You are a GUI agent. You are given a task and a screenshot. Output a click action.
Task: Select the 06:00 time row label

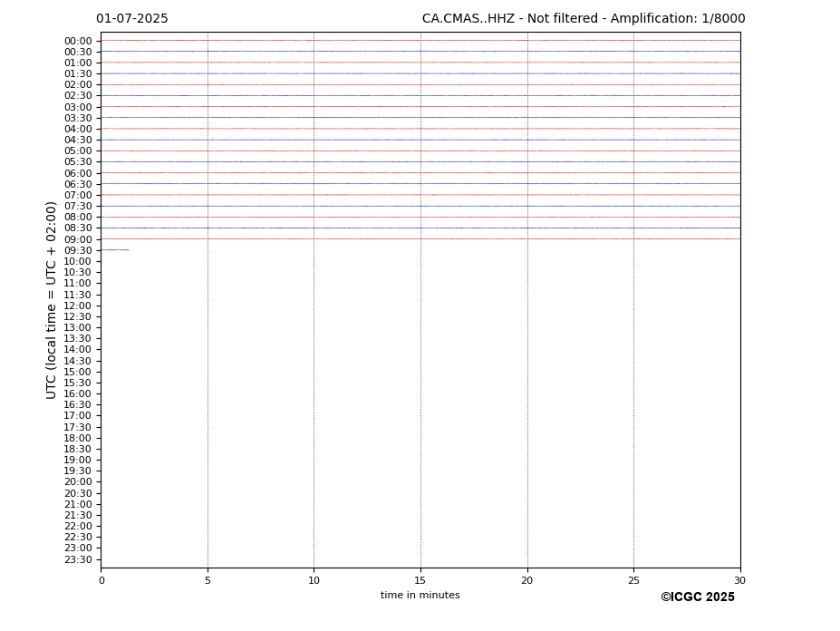(x=78, y=173)
